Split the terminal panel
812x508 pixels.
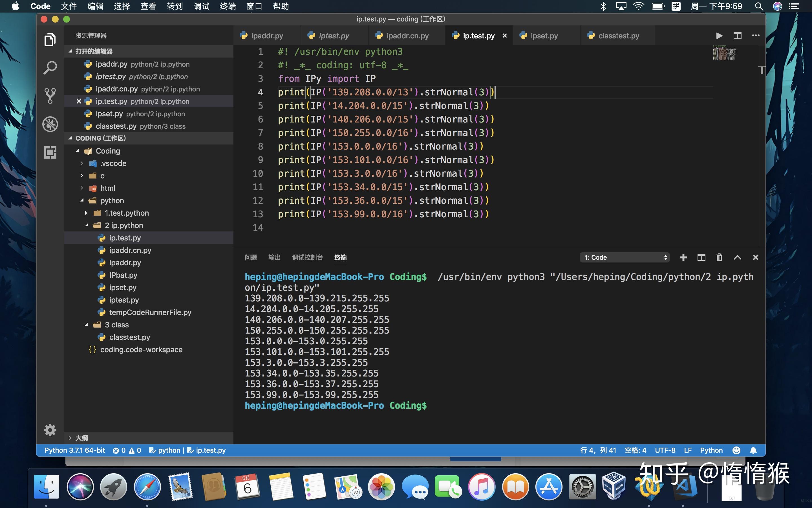click(x=701, y=257)
